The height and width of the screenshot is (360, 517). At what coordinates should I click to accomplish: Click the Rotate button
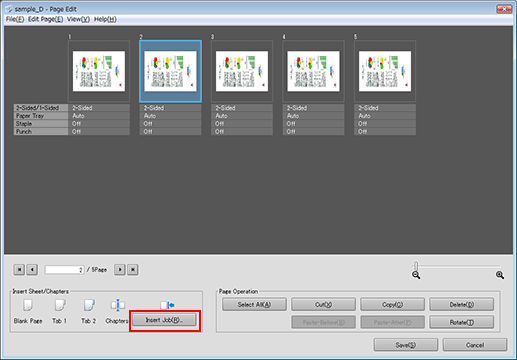[462, 322]
